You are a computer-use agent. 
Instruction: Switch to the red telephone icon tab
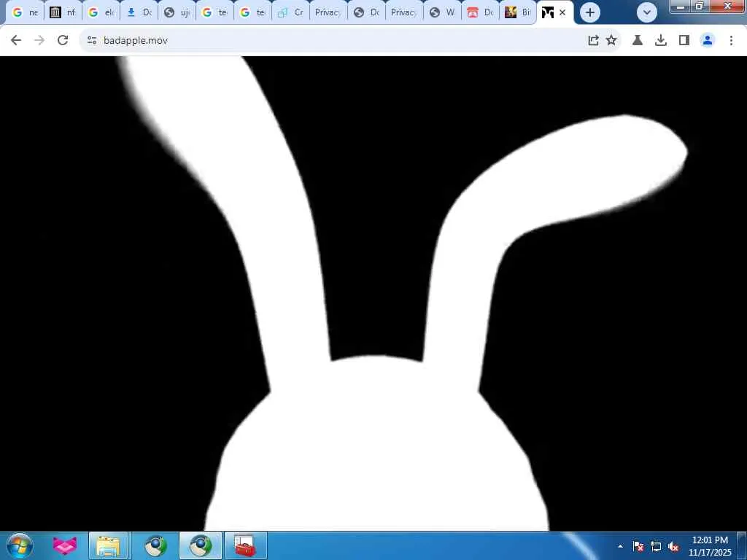480,12
